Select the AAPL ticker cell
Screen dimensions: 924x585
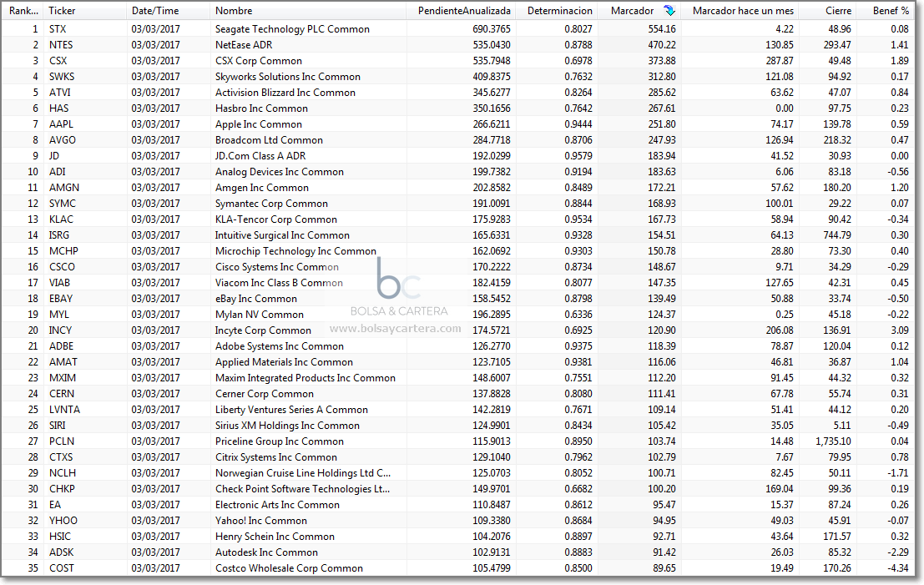point(61,124)
